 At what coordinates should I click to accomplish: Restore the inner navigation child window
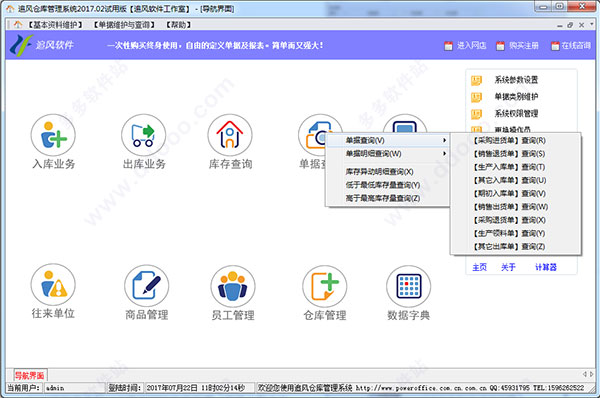click(570, 25)
